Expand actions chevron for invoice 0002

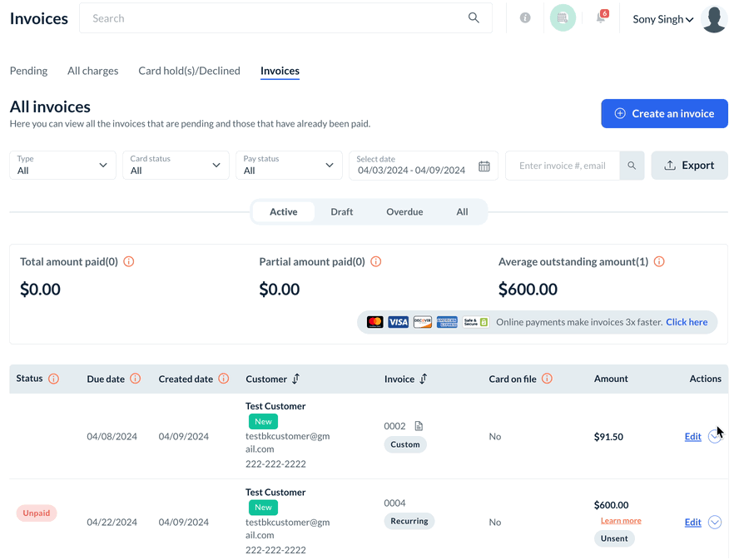[x=715, y=436]
